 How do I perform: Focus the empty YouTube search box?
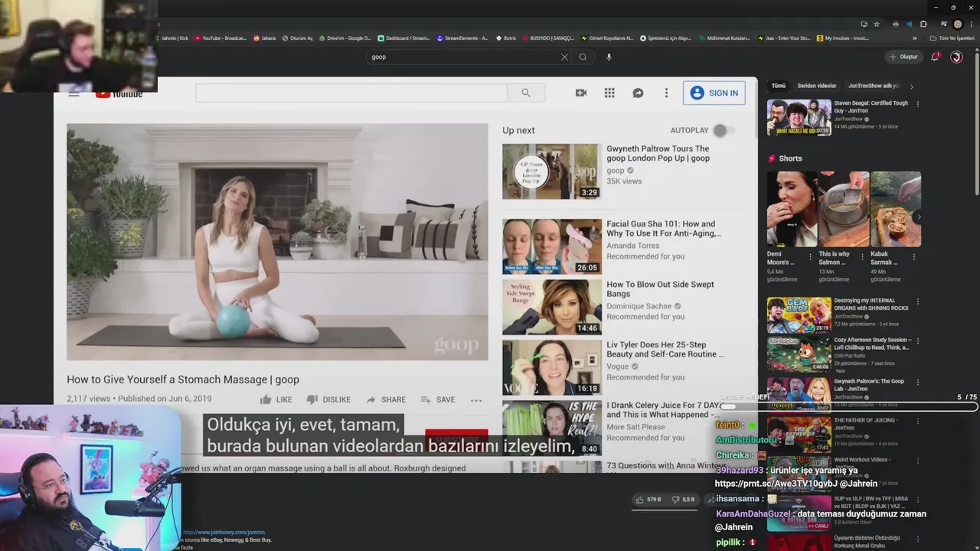pyautogui.click(x=351, y=93)
